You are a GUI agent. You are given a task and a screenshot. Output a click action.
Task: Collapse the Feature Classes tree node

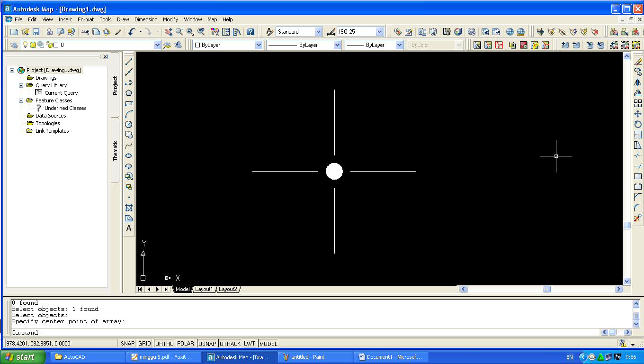pos(21,100)
